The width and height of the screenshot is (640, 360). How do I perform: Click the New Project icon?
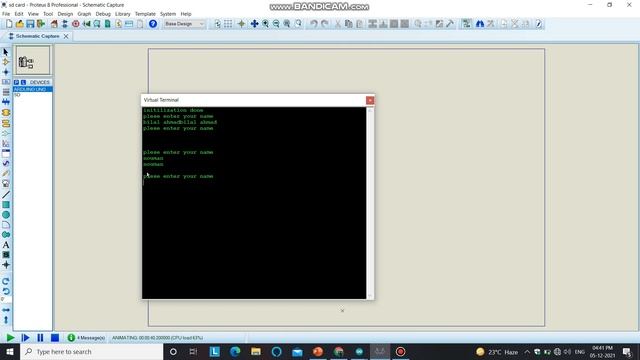click(9, 24)
